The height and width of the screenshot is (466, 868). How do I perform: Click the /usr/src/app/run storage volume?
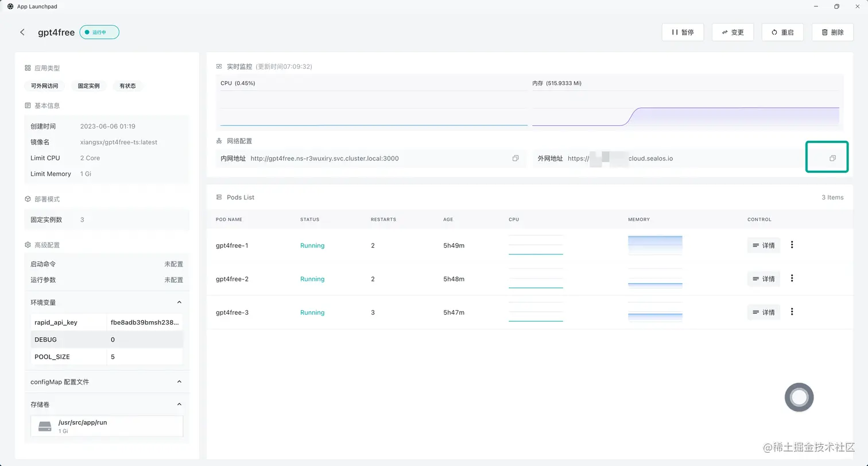(107, 426)
